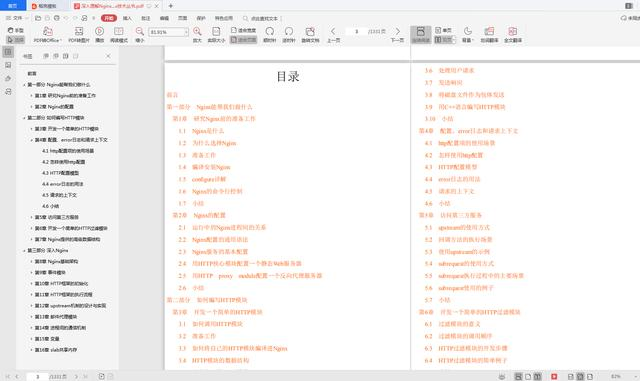Screen dimensions: 640x381
Task: Open the PDF转Office converter
Action: click(x=48, y=35)
